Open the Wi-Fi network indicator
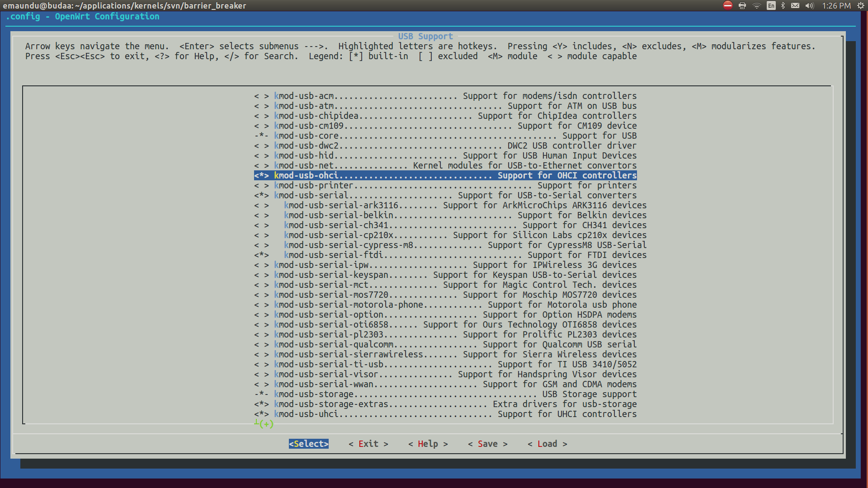 click(756, 5)
